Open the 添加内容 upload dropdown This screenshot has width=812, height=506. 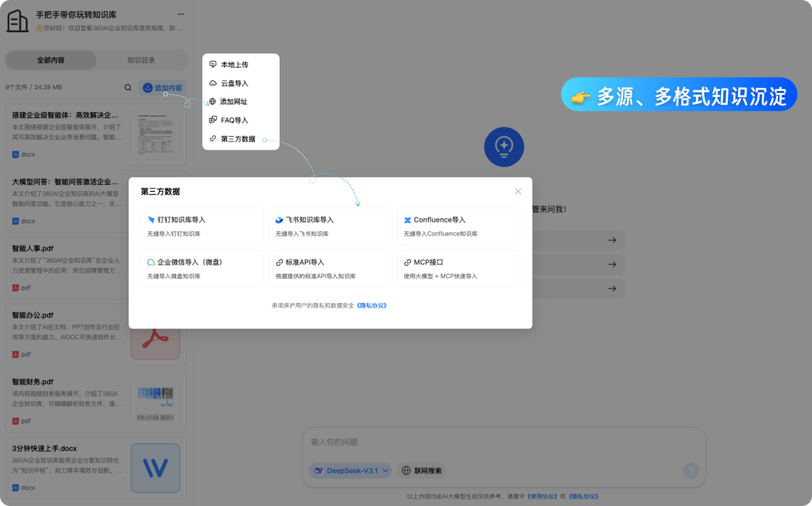[164, 87]
